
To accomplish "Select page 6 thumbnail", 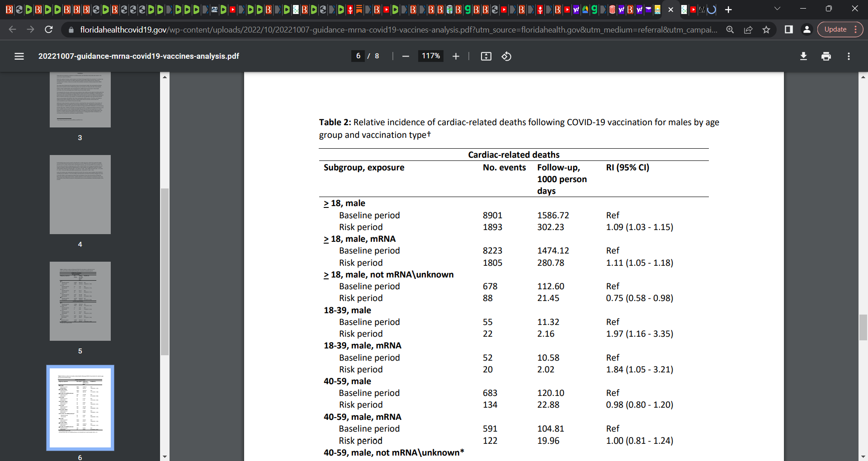I will coord(80,408).
